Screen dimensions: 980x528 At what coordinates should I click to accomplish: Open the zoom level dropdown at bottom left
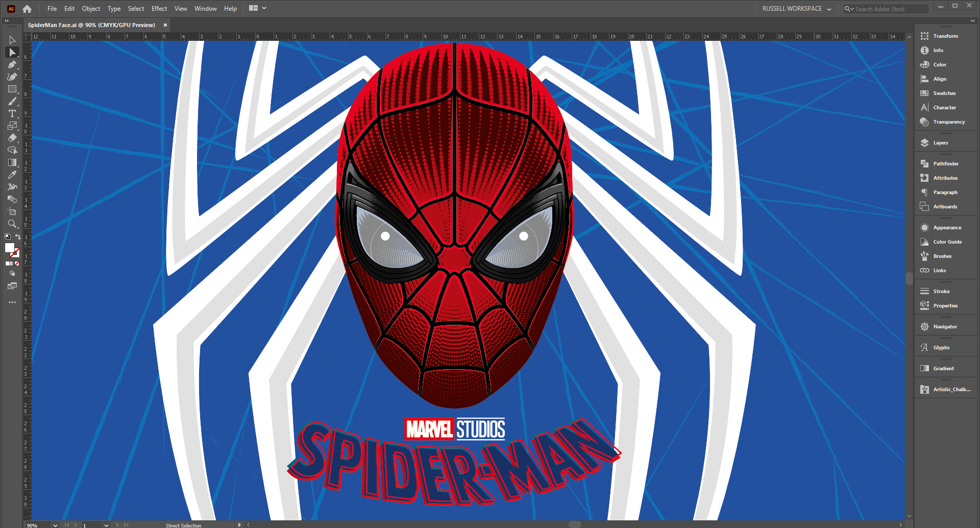coord(55,525)
